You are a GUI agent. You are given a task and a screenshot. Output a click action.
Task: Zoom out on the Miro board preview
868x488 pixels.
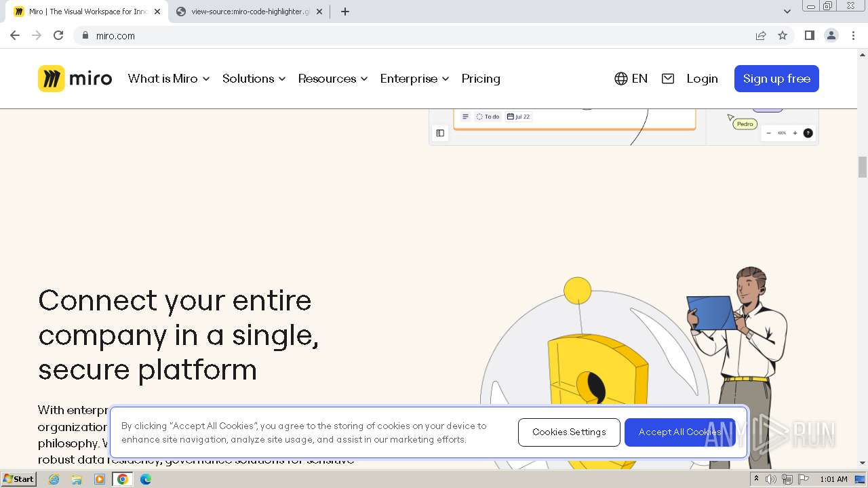[x=768, y=133]
